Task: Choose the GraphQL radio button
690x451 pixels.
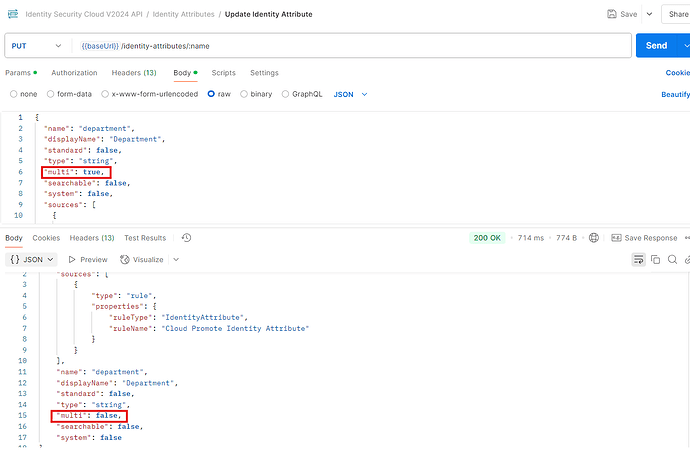Action: (285, 94)
